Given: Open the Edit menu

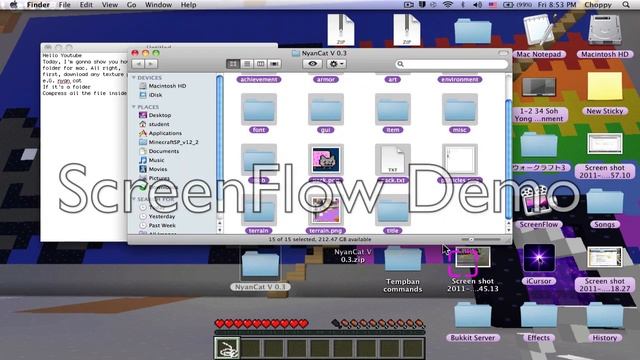Looking at the screenshot, I should click(86, 5).
